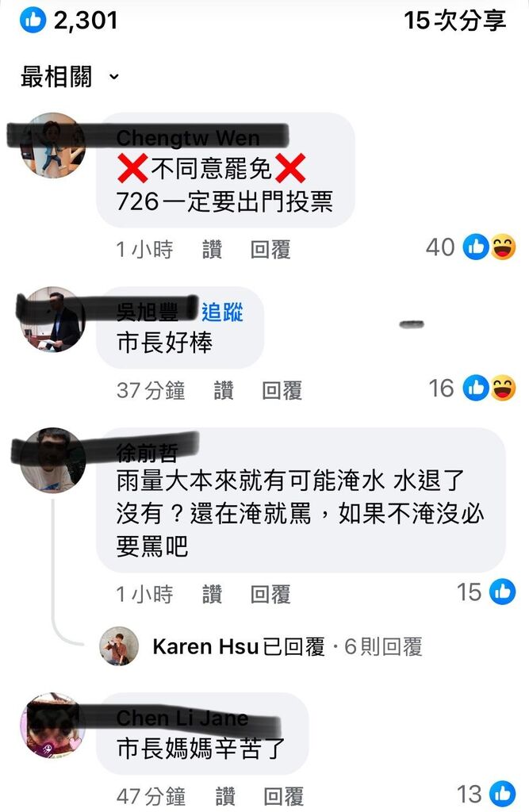Screen dimensions: 529x812
Task: Follow the user via 追蹤 link
Action: [x=222, y=312]
